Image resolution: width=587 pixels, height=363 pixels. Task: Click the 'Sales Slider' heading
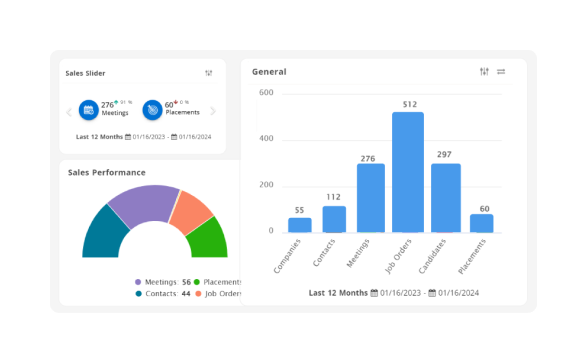coord(85,73)
